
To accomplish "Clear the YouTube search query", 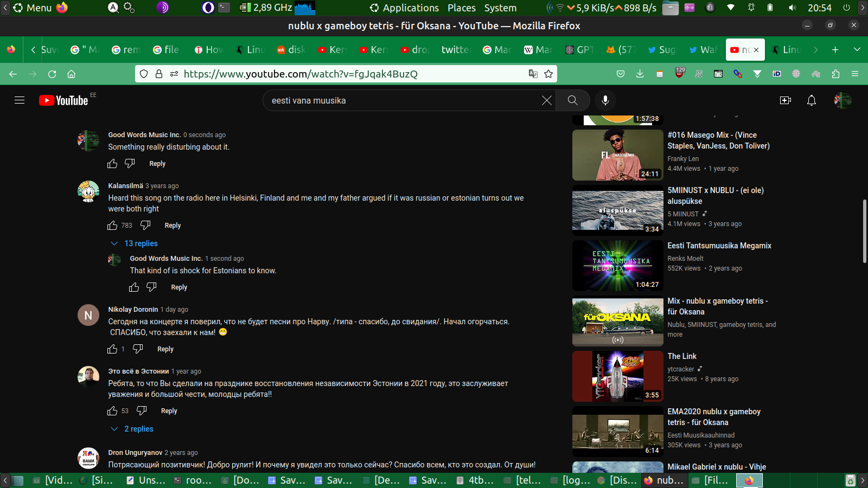I will coord(547,100).
